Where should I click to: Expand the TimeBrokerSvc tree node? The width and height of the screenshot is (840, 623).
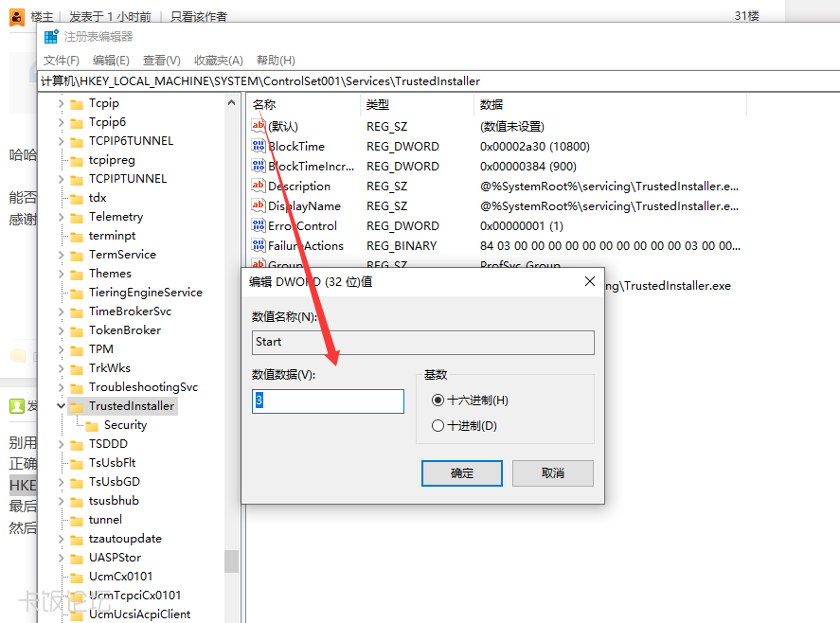pyautogui.click(x=61, y=311)
